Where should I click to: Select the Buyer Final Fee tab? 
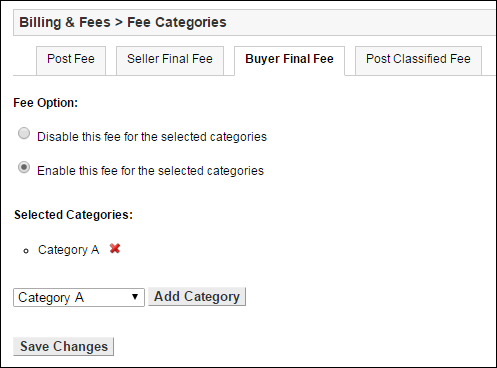(289, 61)
